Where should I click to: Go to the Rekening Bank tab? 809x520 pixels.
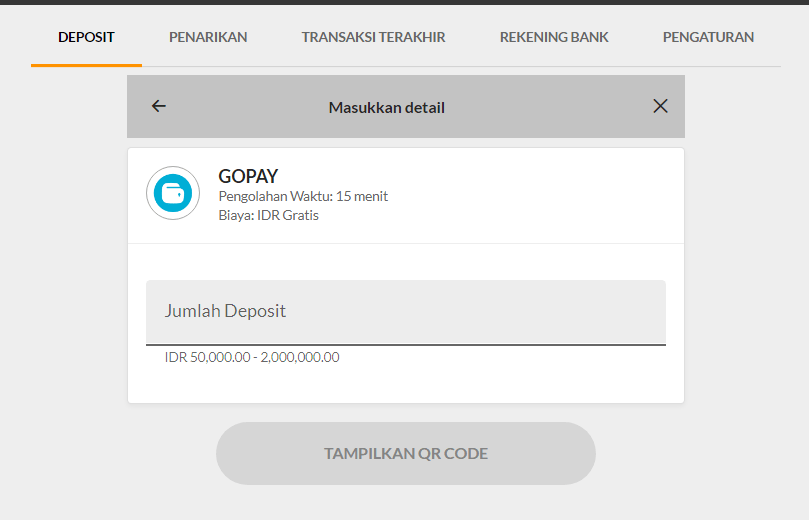554,37
